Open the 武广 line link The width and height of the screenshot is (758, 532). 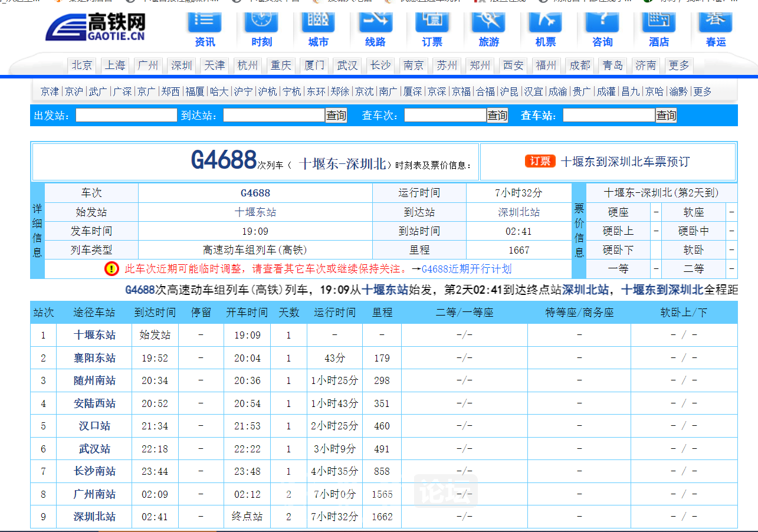coord(98,91)
